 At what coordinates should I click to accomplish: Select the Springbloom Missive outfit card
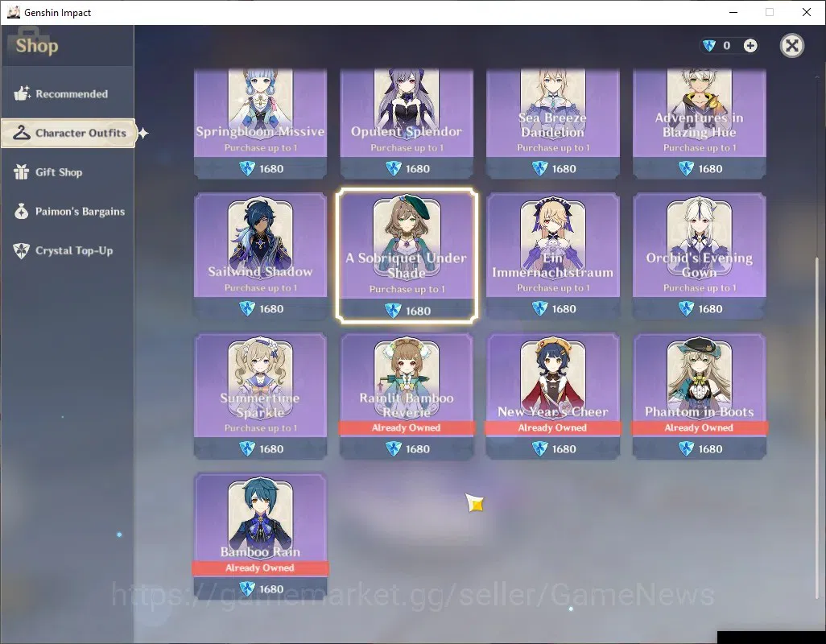tap(260, 124)
